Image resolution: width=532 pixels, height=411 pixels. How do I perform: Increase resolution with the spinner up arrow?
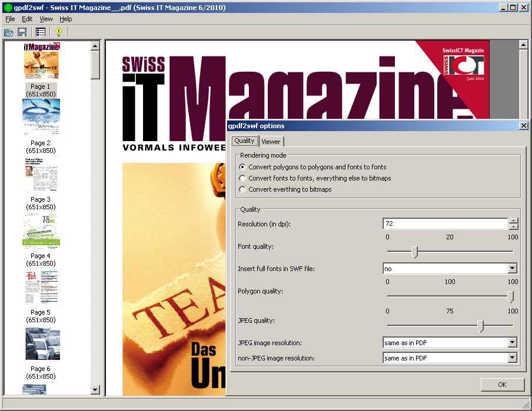[514, 220]
